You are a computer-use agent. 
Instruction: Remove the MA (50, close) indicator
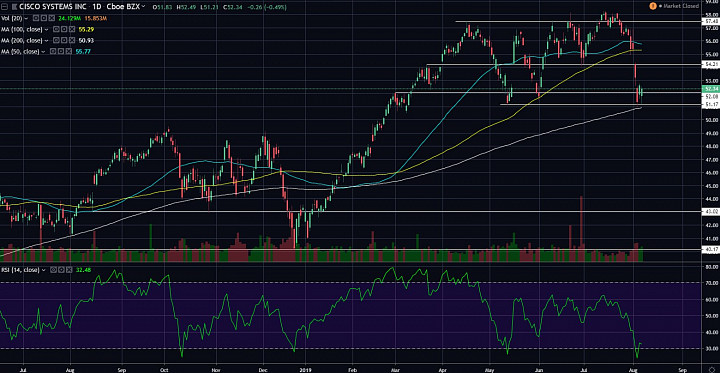[69, 51]
